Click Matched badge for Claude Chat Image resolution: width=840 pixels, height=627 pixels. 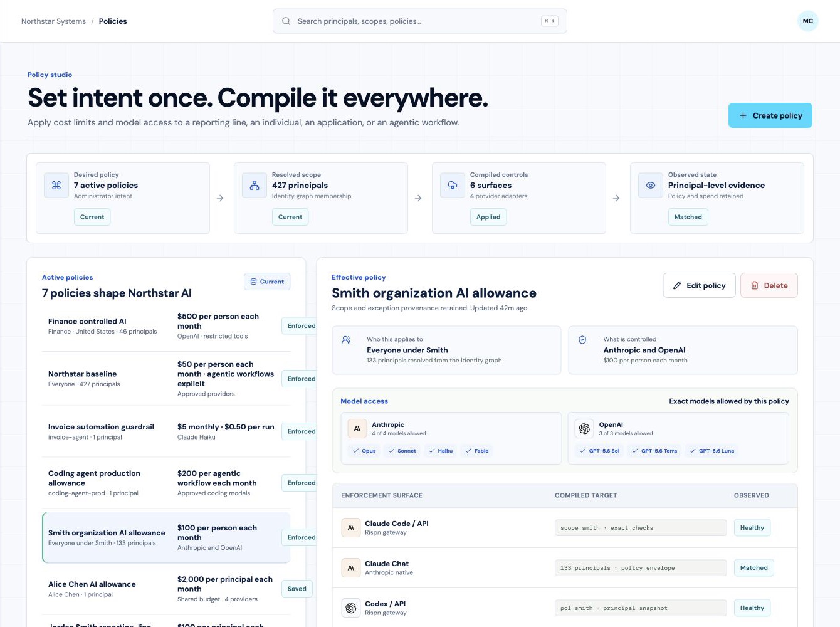coord(754,568)
